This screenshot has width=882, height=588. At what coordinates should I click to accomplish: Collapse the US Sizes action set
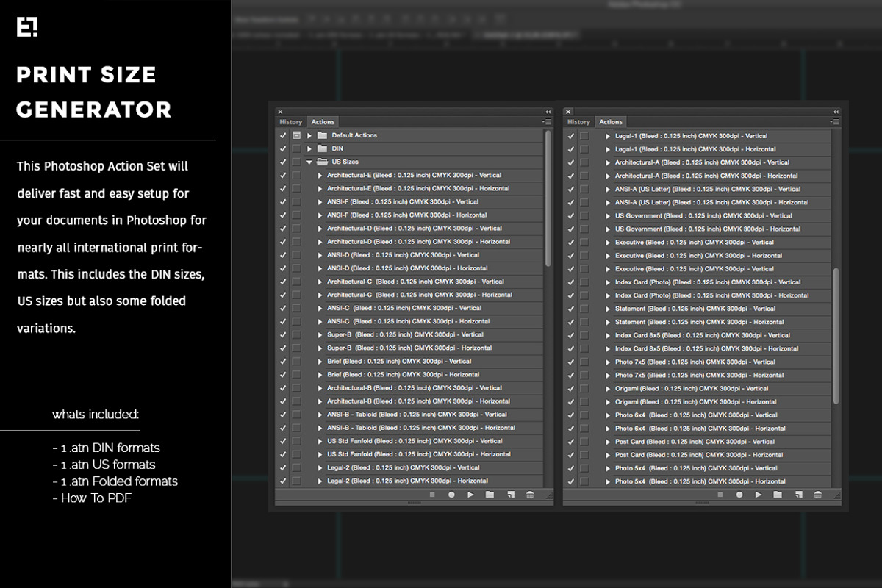(310, 162)
